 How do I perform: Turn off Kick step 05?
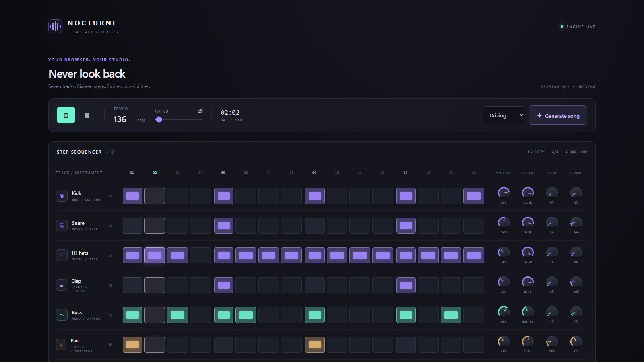pyautogui.click(x=224, y=196)
